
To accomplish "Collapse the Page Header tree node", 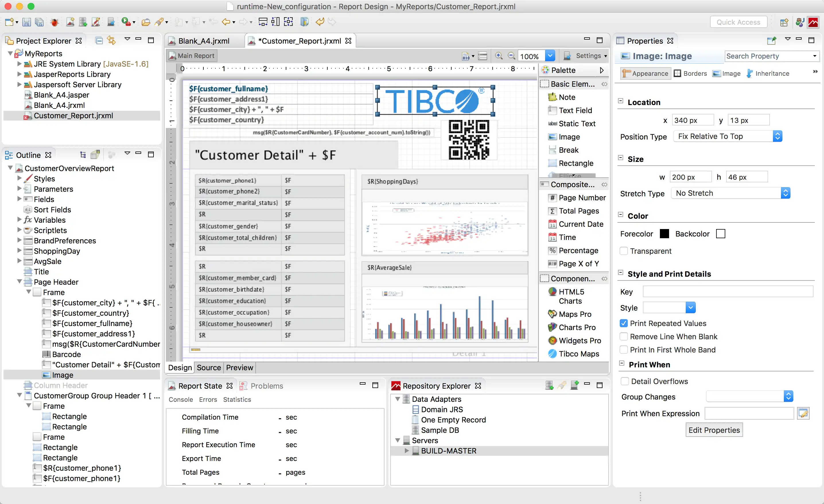I will click(20, 282).
